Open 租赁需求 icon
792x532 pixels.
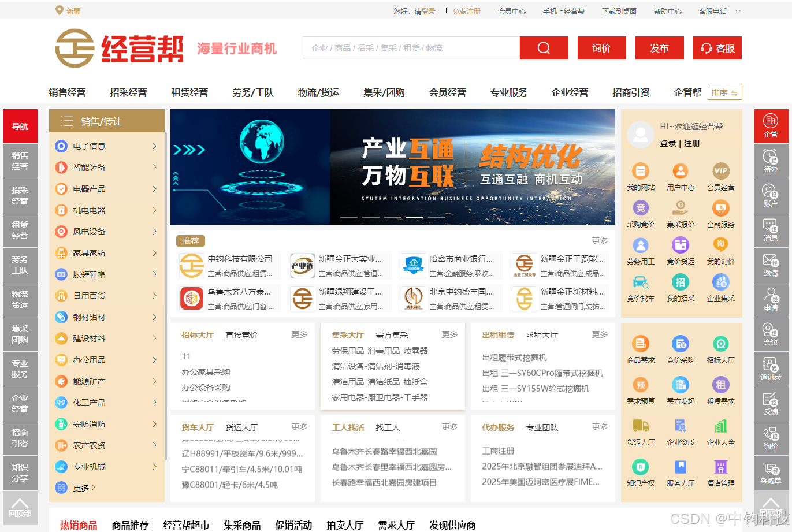tap(720, 385)
